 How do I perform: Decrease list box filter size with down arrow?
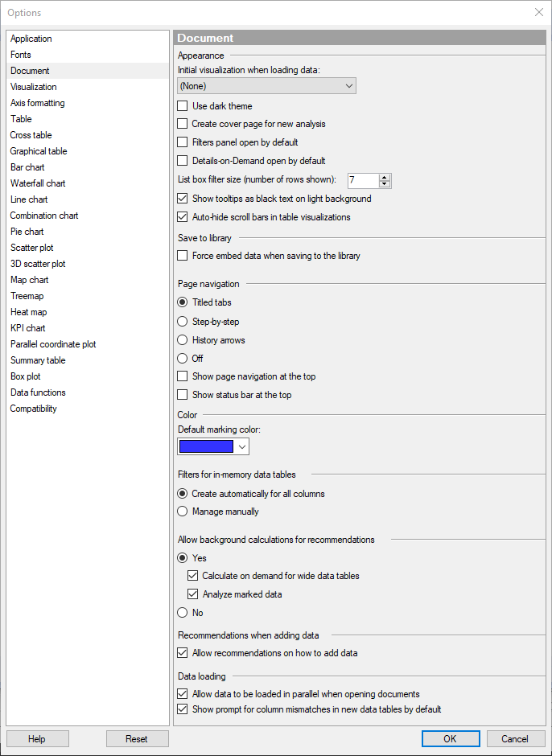(x=385, y=184)
